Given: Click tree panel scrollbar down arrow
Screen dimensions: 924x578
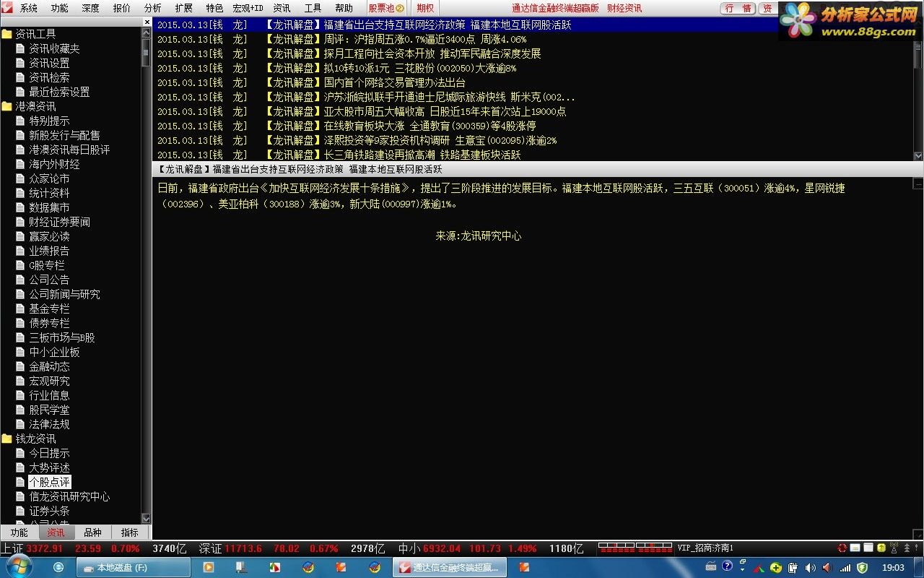Looking at the screenshot, I should click(146, 519).
